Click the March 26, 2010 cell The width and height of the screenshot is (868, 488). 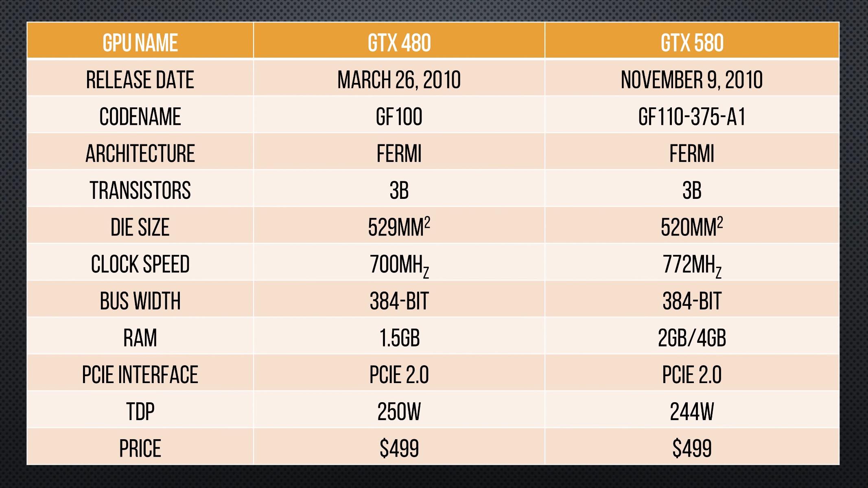399,80
